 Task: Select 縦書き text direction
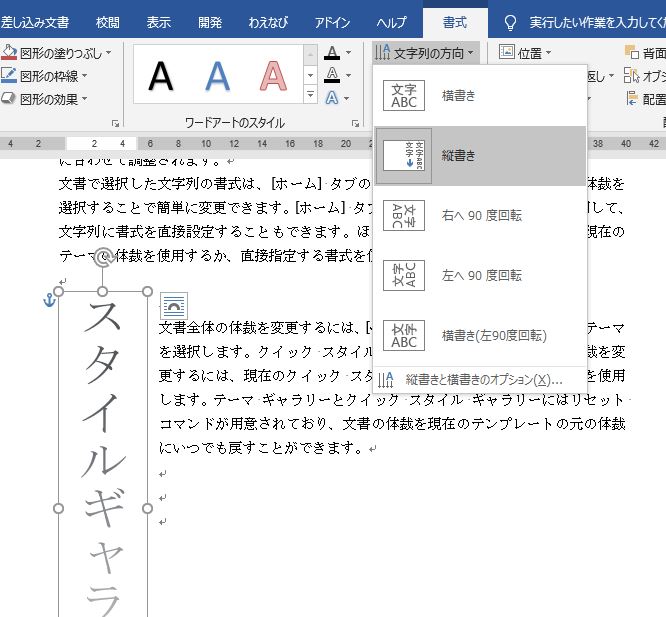pyautogui.click(x=480, y=155)
